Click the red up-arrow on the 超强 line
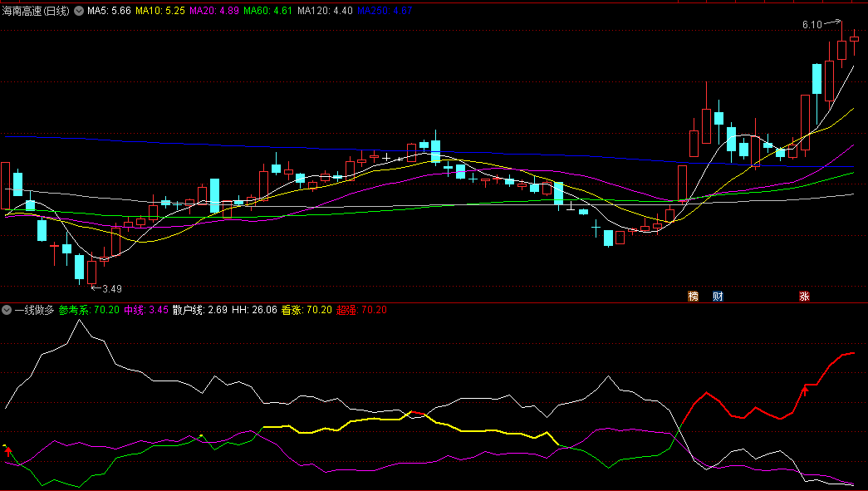The width and height of the screenshot is (868, 491). click(x=804, y=390)
